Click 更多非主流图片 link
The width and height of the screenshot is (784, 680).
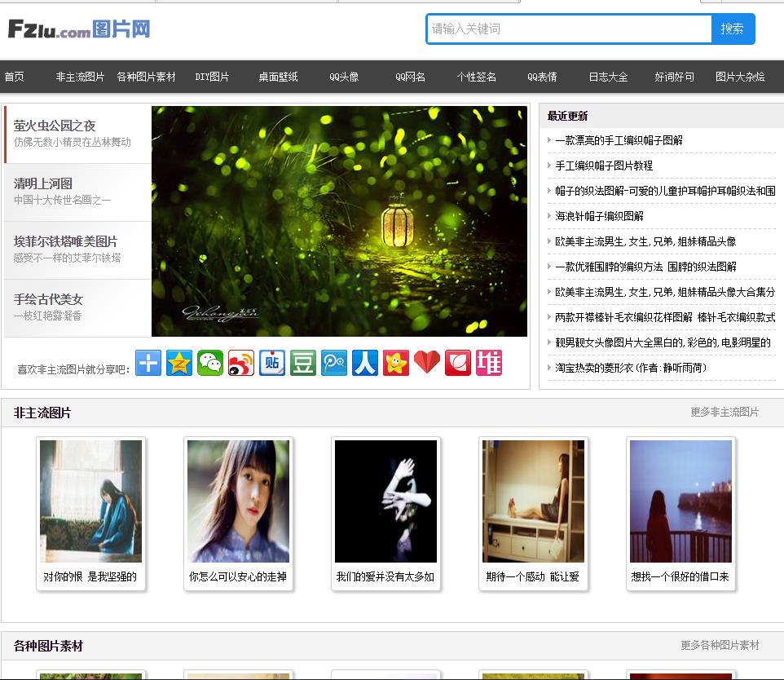click(x=725, y=413)
